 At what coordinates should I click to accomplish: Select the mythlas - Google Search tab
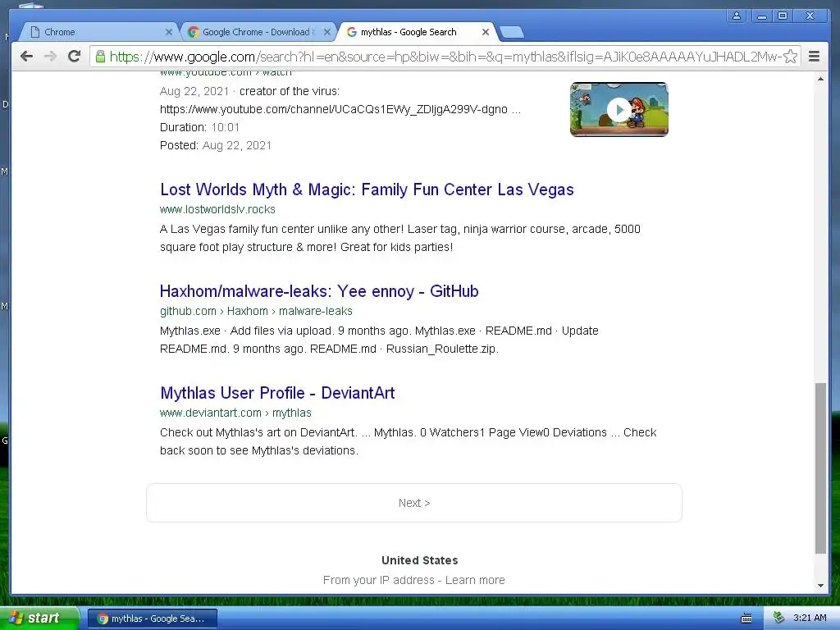pos(417,32)
